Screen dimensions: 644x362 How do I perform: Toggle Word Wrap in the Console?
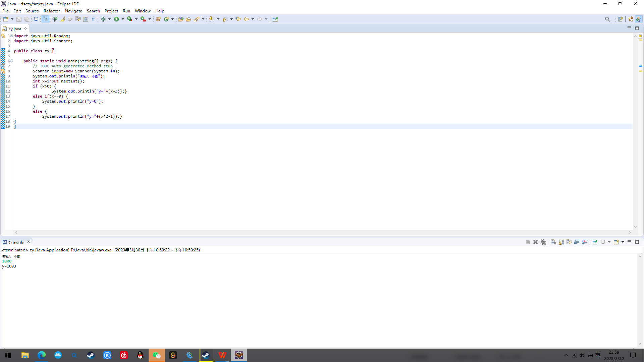click(569, 242)
